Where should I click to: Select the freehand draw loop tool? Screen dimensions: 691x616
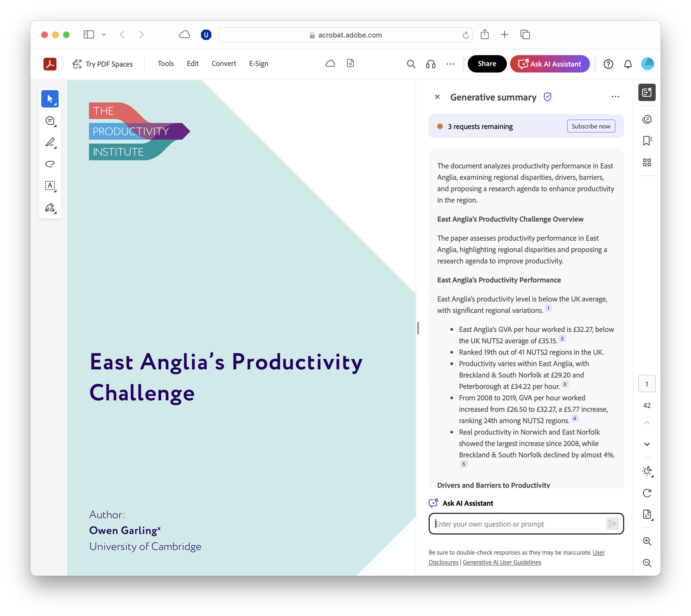(50, 164)
